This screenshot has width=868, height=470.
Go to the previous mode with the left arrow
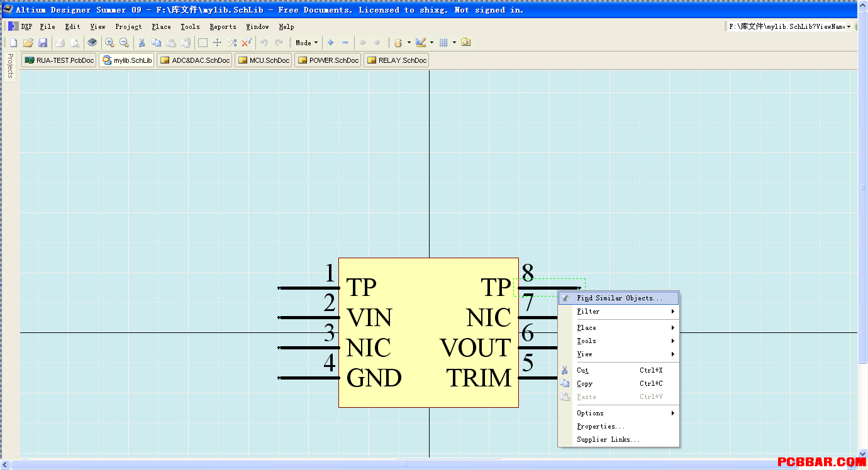362,43
